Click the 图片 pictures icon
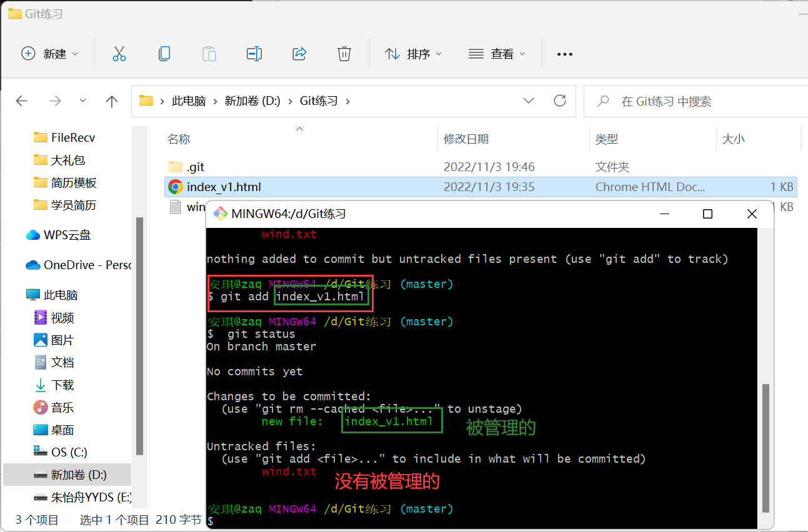The height and width of the screenshot is (532, 808). [x=41, y=340]
